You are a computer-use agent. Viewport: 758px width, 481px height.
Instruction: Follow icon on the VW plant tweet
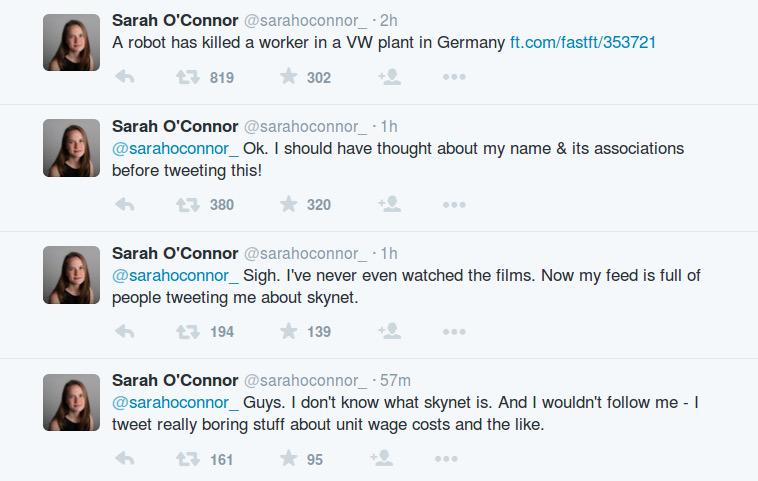[389, 77]
